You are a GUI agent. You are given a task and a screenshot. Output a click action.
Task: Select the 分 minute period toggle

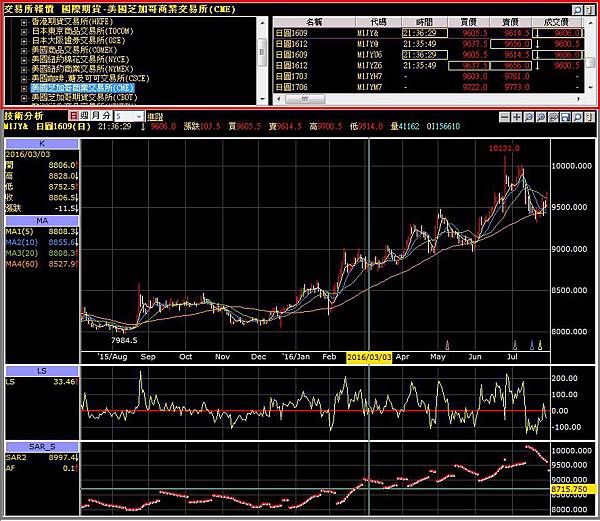pos(106,116)
